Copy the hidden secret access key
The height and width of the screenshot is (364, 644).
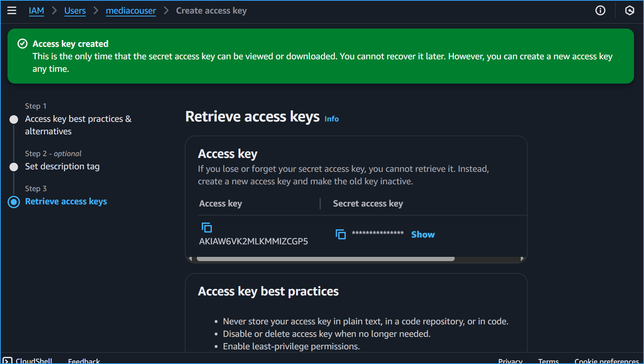pyautogui.click(x=340, y=234)
